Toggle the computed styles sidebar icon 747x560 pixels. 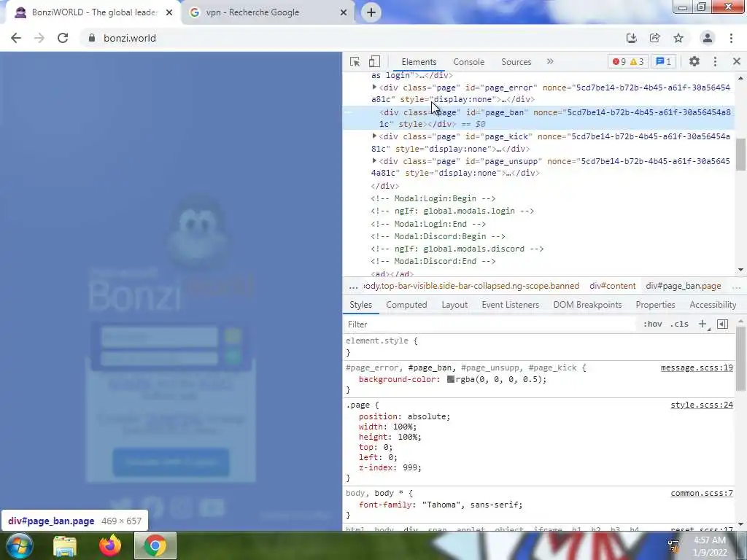click(x=722, y=324)
